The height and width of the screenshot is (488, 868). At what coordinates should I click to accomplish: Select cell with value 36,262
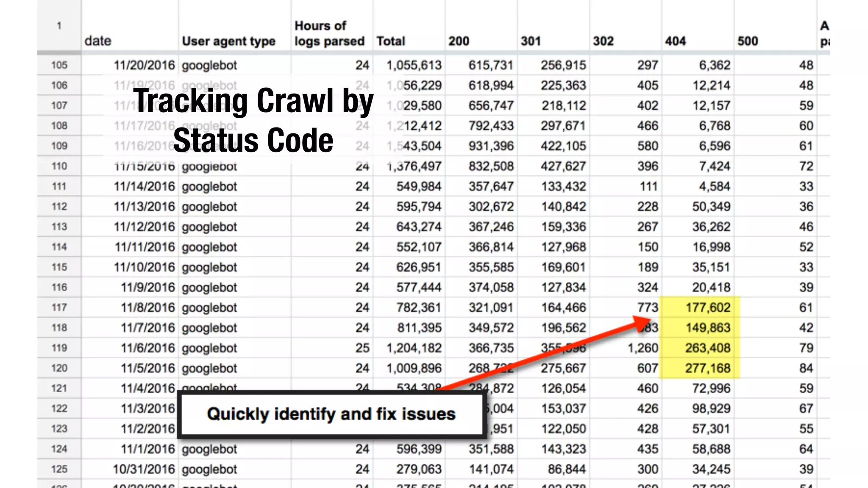698,227
